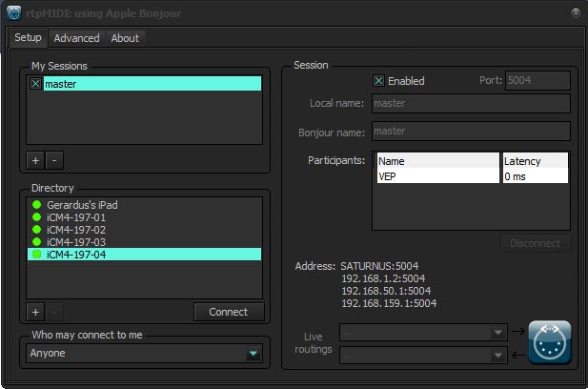Screen dimensions: 588x389
Task: Click the SATURNUS:5004 address text
Action: pyautogui.click(x=379, y=266)
